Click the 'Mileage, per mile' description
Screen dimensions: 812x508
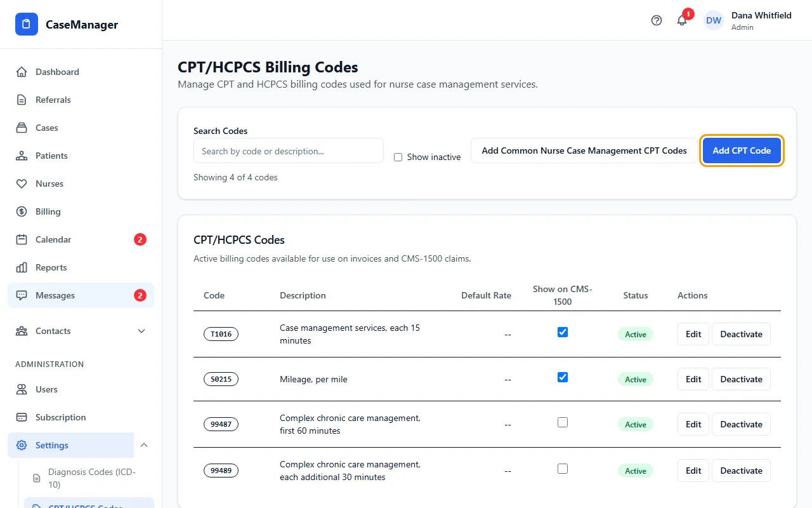313,379
